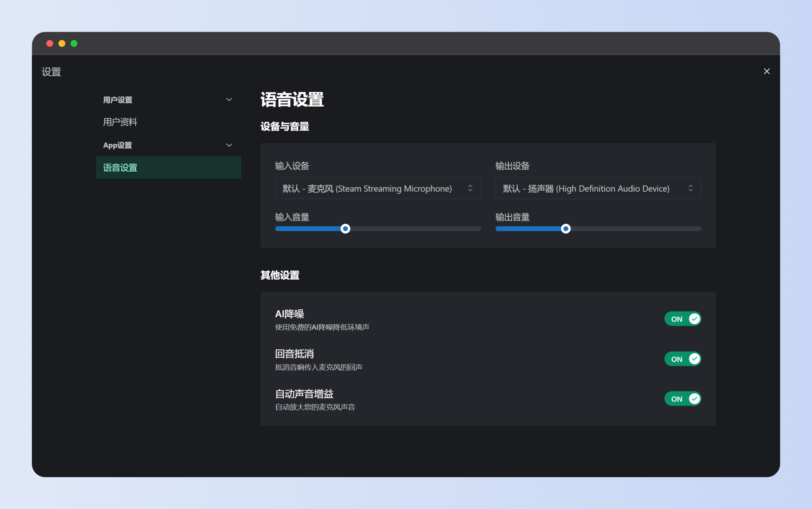Screen dimensions: 812x509
Task: Click the green fullscreen window dot
Action: [74, 43]
